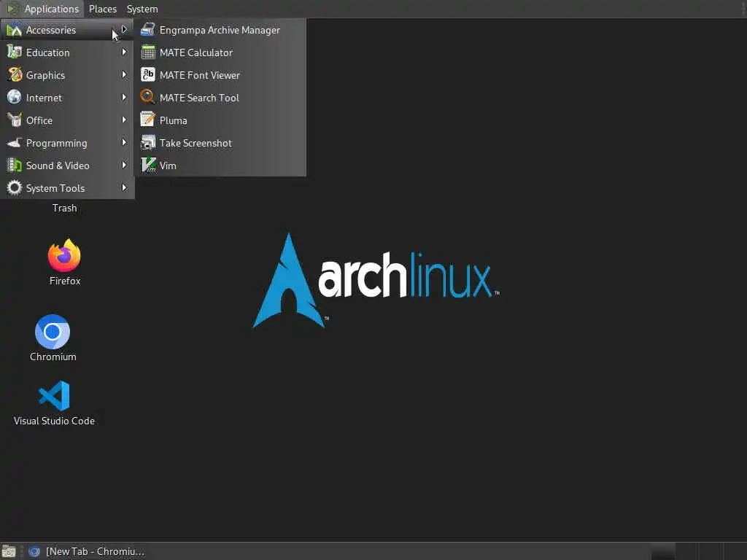Click the Applications menu logo icon
The image size is (747, 560).
click(13, 9)
